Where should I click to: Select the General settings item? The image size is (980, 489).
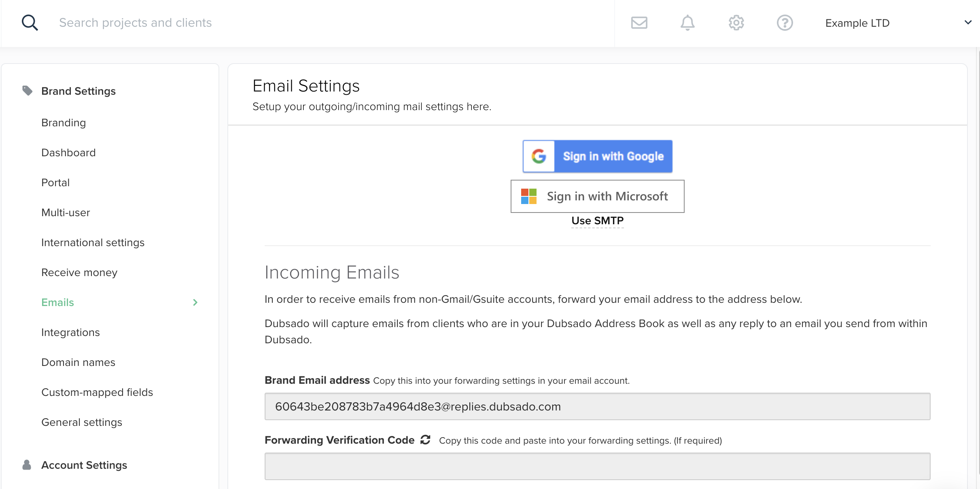pos(81,422)
